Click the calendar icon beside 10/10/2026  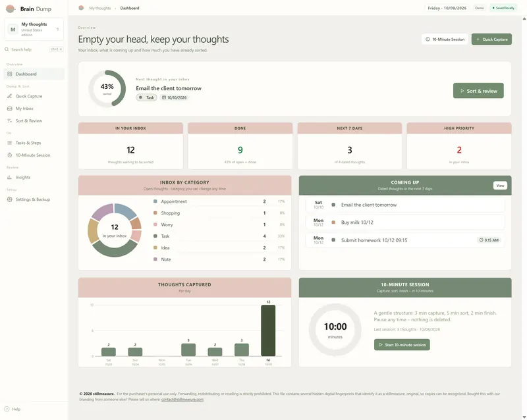point(164,97)
